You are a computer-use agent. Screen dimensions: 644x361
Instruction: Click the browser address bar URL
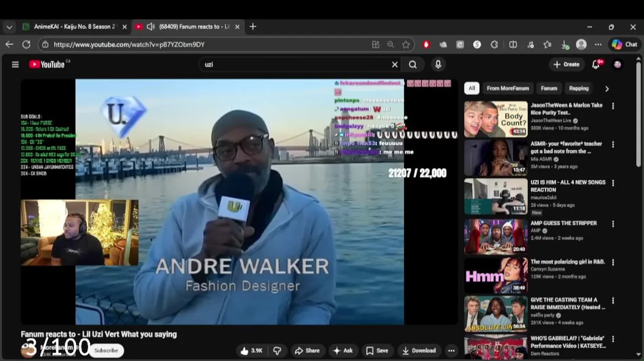[129, 45]
